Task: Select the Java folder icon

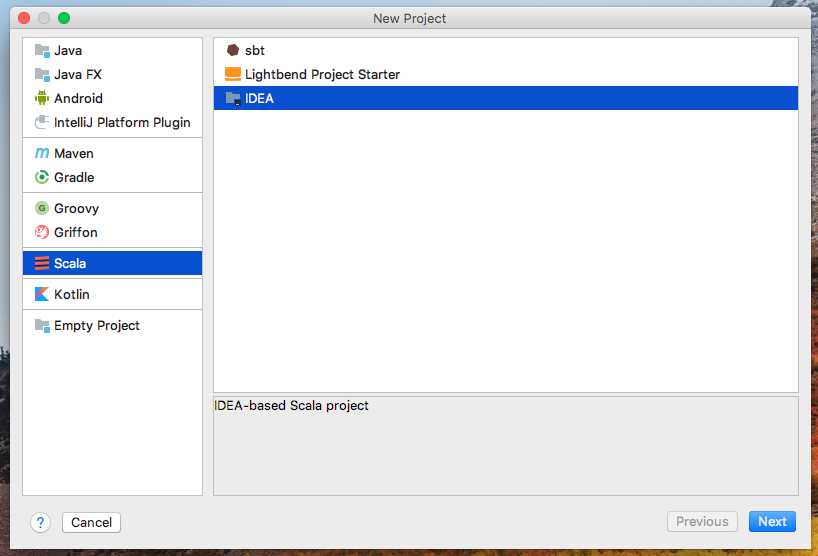Action: tap(42, 51)
